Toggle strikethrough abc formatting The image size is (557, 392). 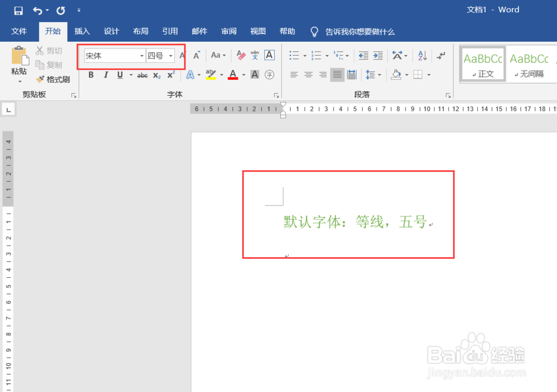coord(143,75)
